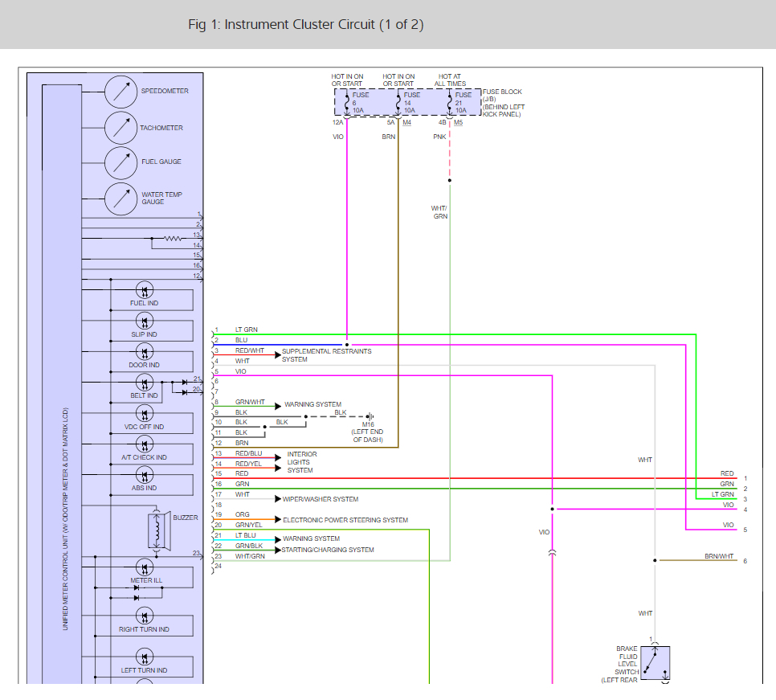Click the Speedometer gauge symbol

tap(120, 92)
